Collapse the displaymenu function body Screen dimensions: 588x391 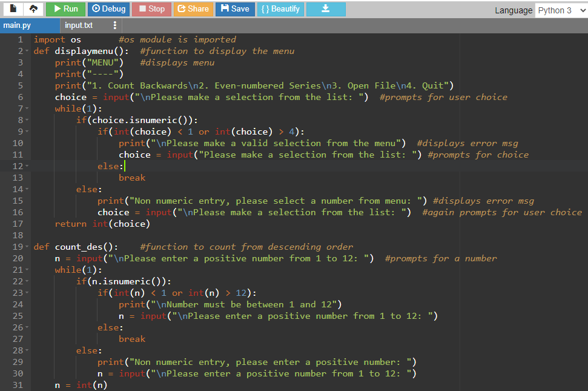[26, 51]
